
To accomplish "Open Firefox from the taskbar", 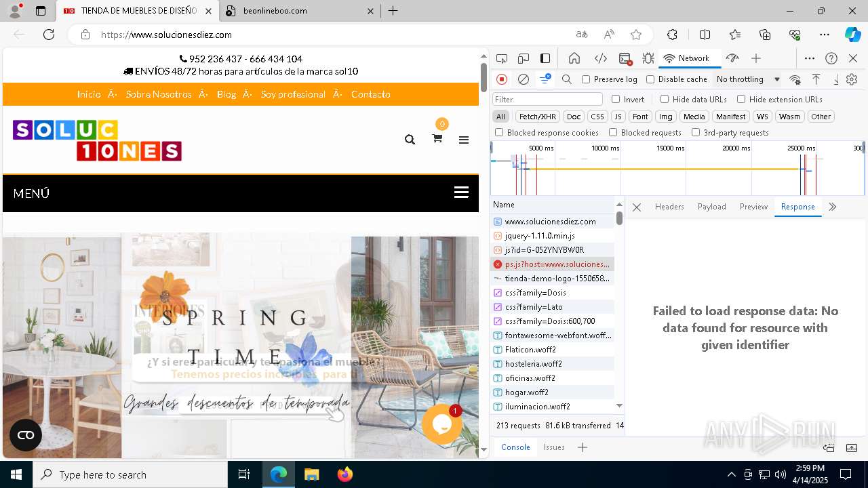I will (344, 474).
